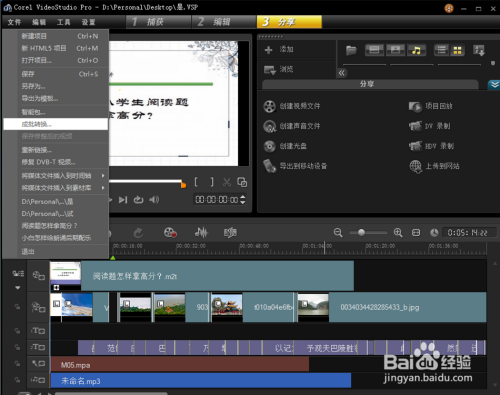Jump to end of the clip in preview
Viewport: 500px width, 395px height.
pyautogui.click(x=123, y=200)
